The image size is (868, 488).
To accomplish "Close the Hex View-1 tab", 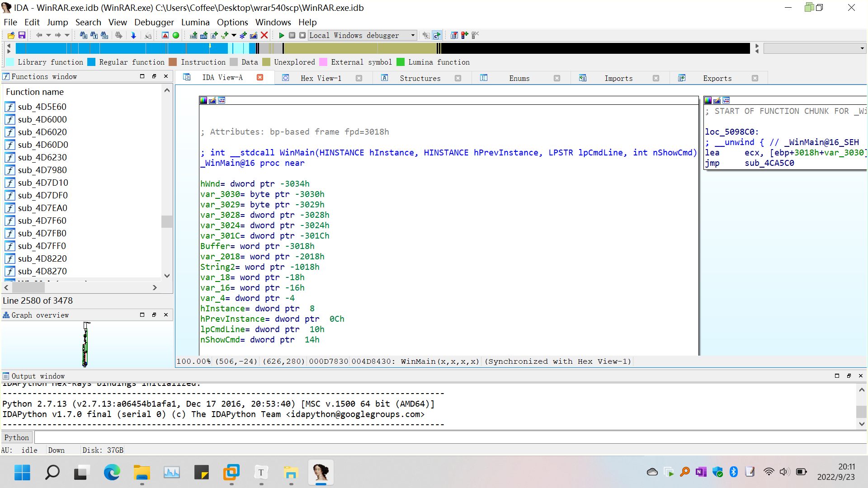I will pyautogui.click(x=359, y=78).
